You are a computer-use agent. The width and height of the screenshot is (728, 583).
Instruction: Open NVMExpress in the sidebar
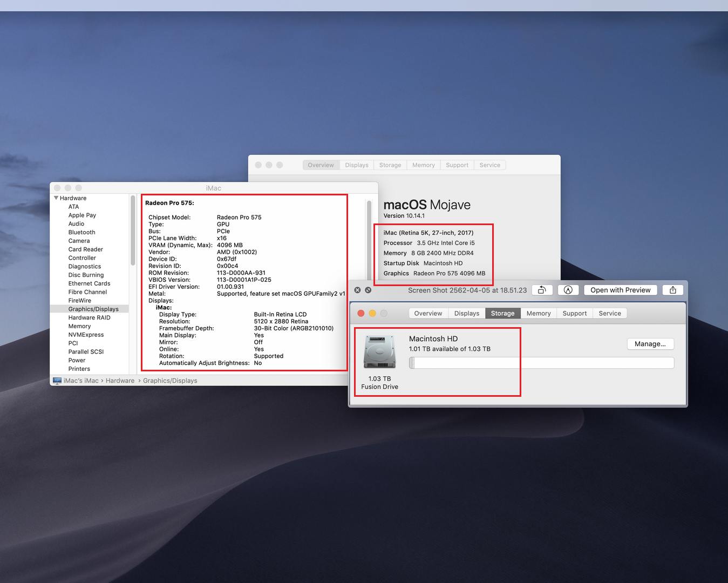86,335
